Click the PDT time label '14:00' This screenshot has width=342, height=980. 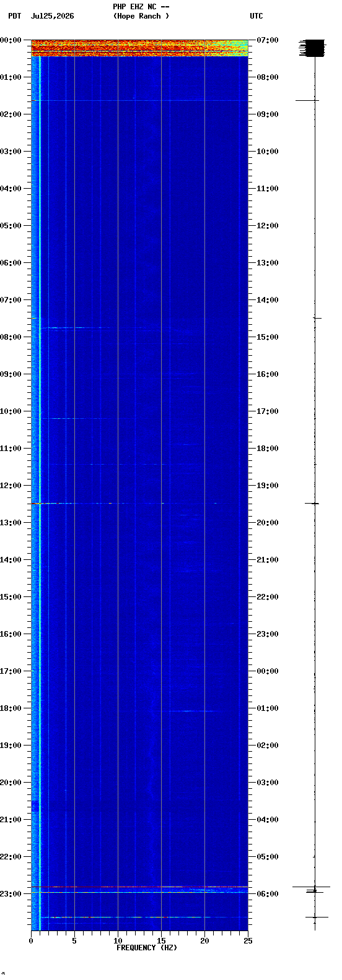pyautogui.click(x=11, y=560)
